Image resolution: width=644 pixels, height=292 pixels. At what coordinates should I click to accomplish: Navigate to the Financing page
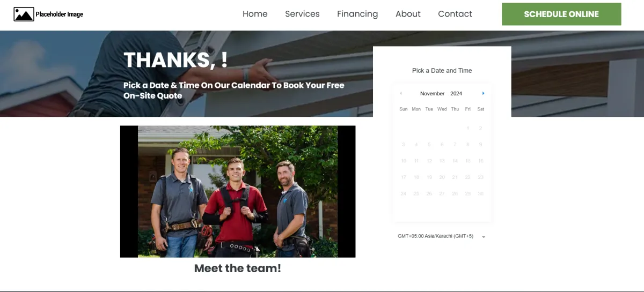tap(357, 14)
